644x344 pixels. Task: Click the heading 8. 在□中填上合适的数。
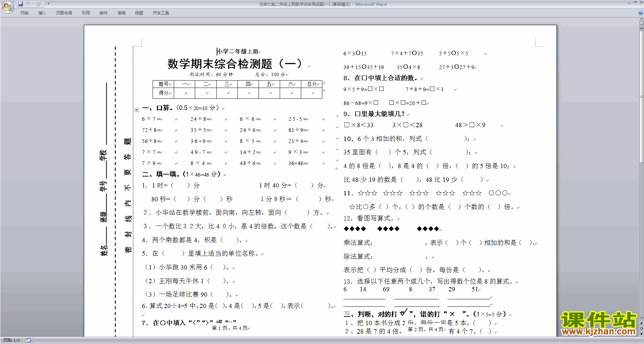click(381, 78)
